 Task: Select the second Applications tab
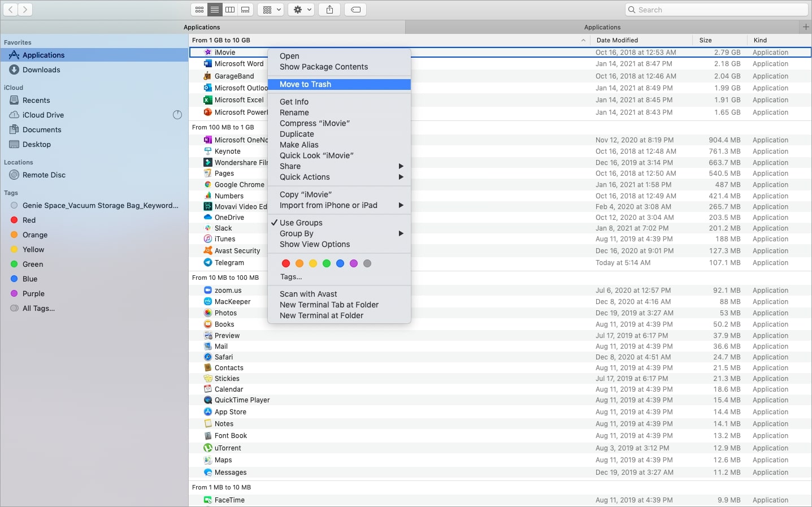click(602, 27)
